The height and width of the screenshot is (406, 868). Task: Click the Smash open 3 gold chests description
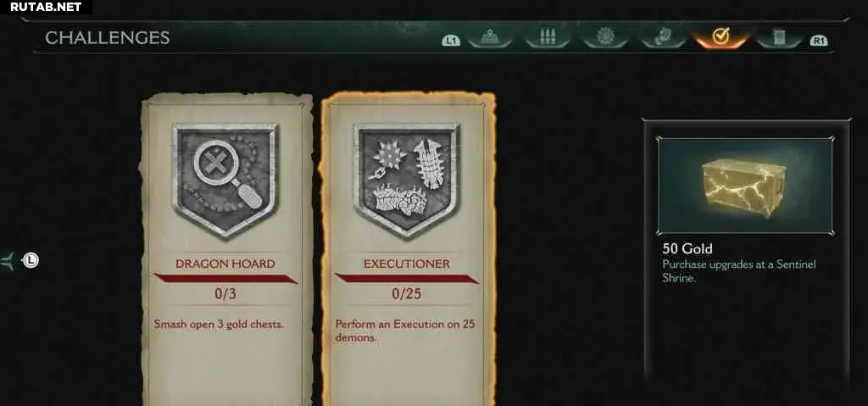click(220, 325)
